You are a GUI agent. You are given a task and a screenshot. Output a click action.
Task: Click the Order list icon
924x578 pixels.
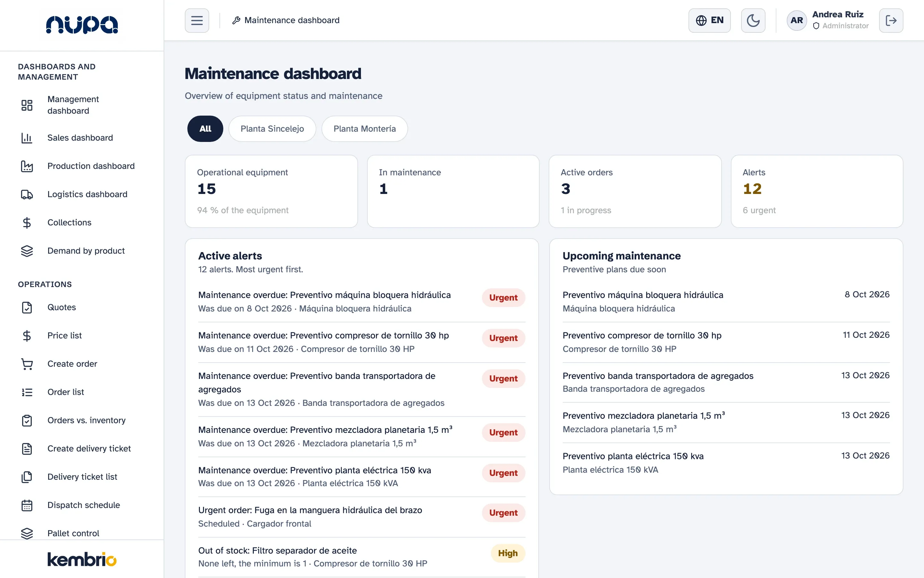pyautogui.click(x=27, y=392)
